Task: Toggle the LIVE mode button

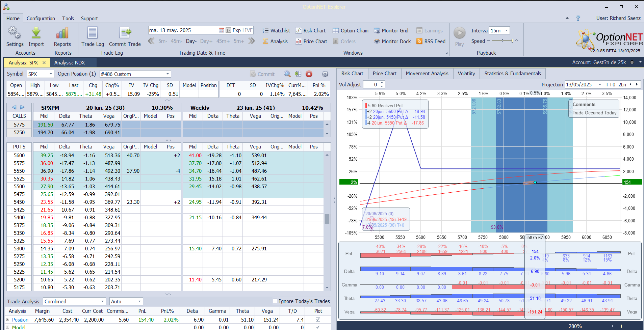Action: point(248,30)
